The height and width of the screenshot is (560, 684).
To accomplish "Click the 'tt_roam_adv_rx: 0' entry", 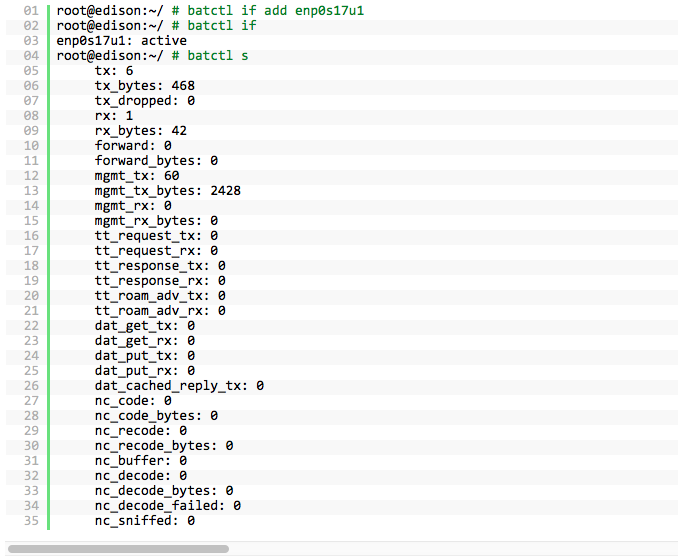I will click(160, 311).
